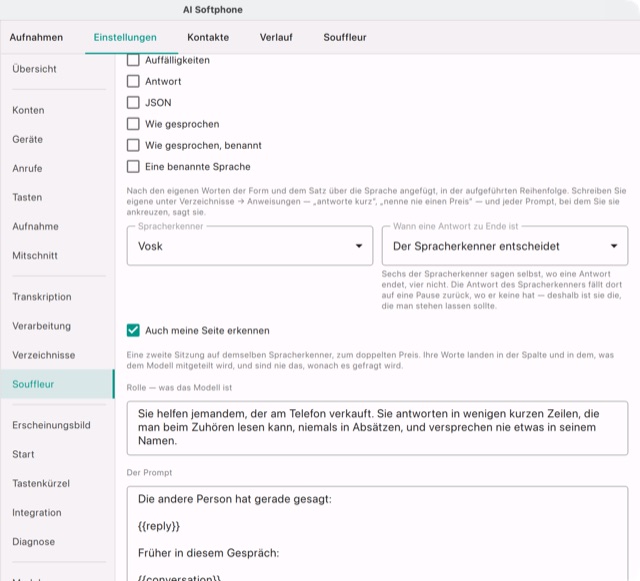Click into the Rolle text field
The height and width of the screenshot is (581, 640).
point(377,428)
